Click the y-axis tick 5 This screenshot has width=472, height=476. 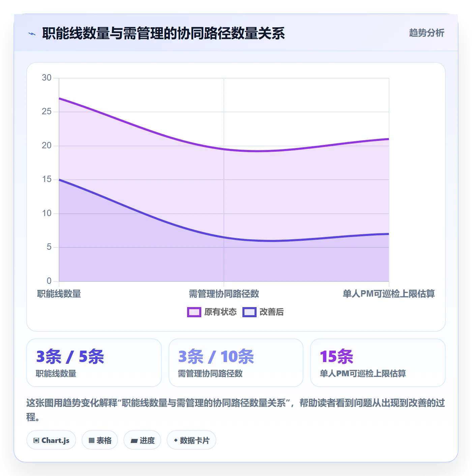[49, 247]
